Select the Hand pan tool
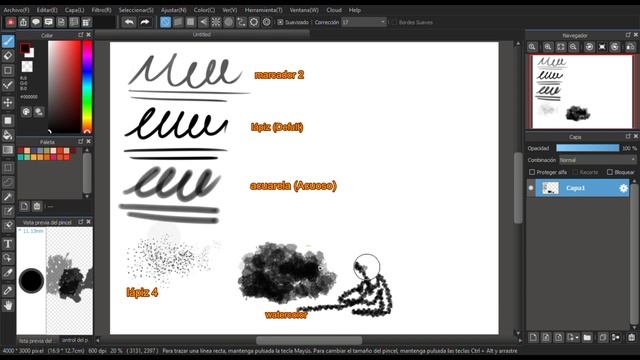Image resolution: width=640 pixels, height=360 pixels. (8, 305)
